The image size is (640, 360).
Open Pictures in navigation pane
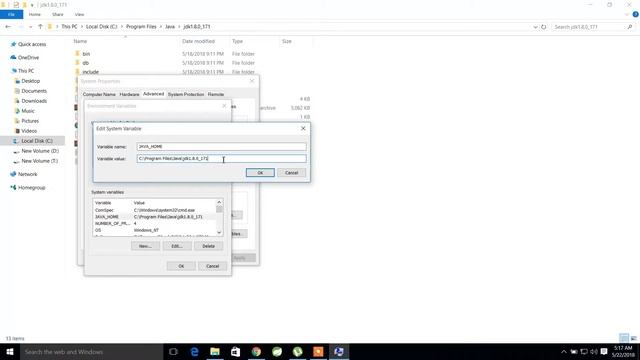pos(30,121)
